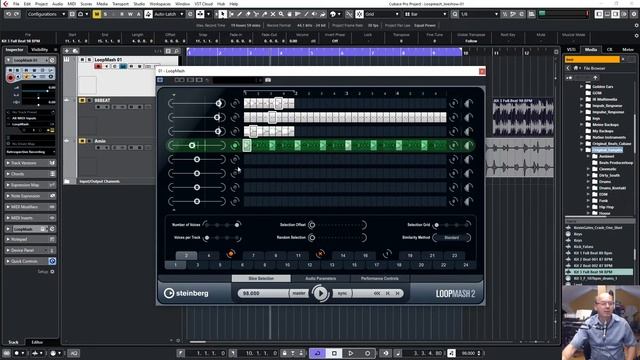Toggle Solo S button in toolbar
Viewport: 640px width, 360px height.
[x=105, y=14]
